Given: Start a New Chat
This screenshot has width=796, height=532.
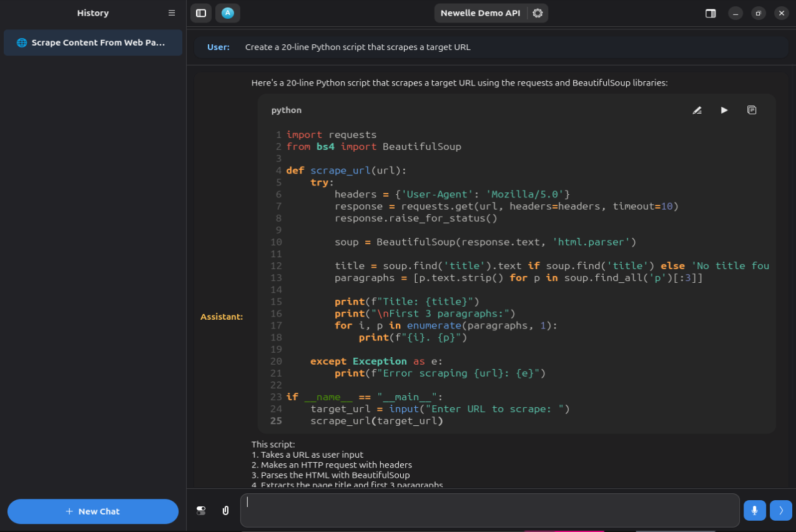Looking at the screenshot, I should (x=93, y=511).
